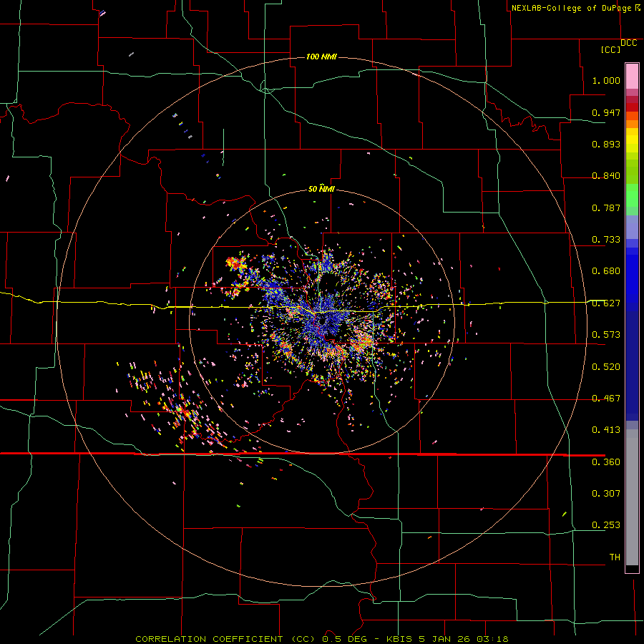This screenshot has height=644, width=644.
Task: Click the 0.307 scale value
Action: coord(606,494)
